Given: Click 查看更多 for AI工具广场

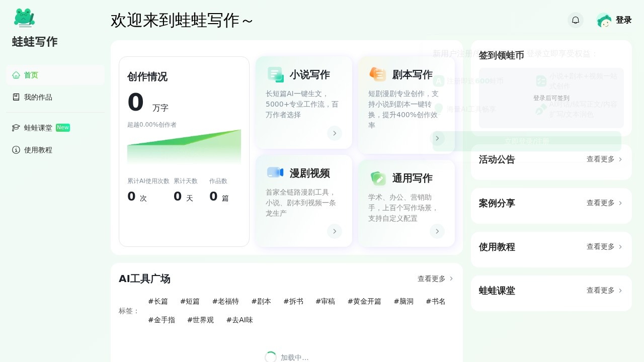Looking at the screenshot, I should pyautogui.click(x=436, y=279).
